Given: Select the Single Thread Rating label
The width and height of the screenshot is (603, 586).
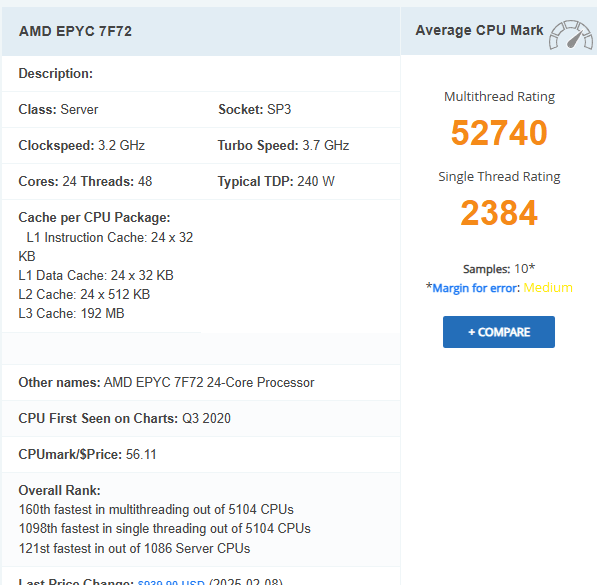Looking at the screenshot, I should (499, 176).
